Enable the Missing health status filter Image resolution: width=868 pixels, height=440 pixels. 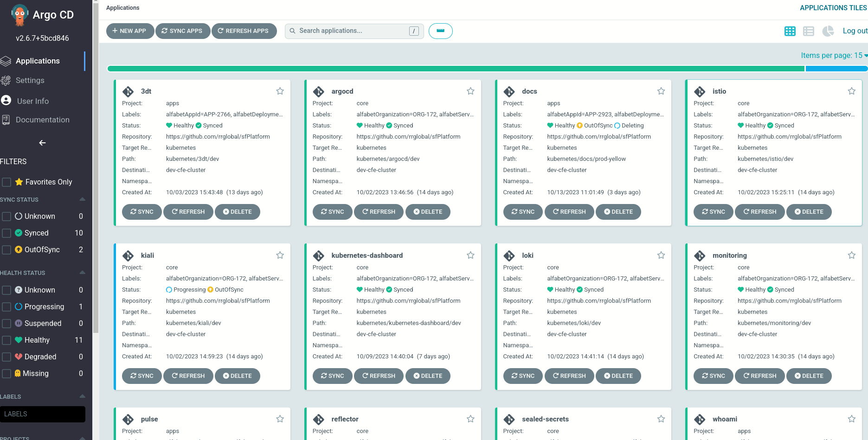click(x=6, y=374)
